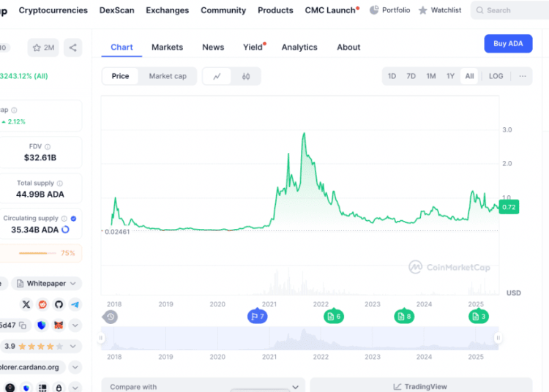The width and height of the screenshot is (549, 392).
Task: Click the share icon button
Action: click(x=72, y=48)
